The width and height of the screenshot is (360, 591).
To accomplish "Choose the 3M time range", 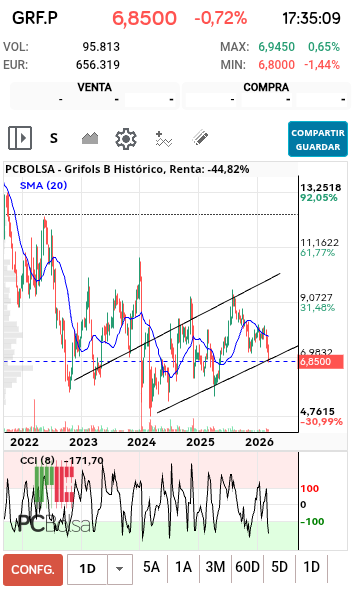I will 215,567.
